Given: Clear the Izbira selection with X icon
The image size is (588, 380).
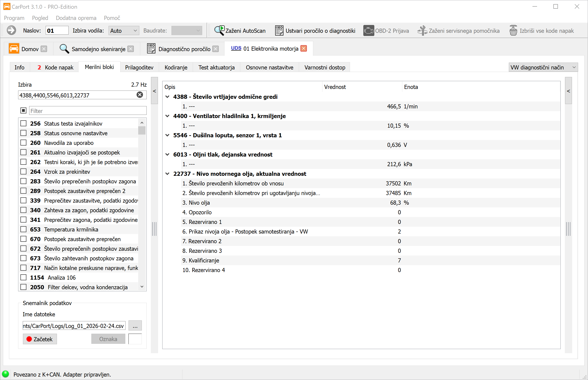Looking at the screenshot, I should (x=140, y=95).
